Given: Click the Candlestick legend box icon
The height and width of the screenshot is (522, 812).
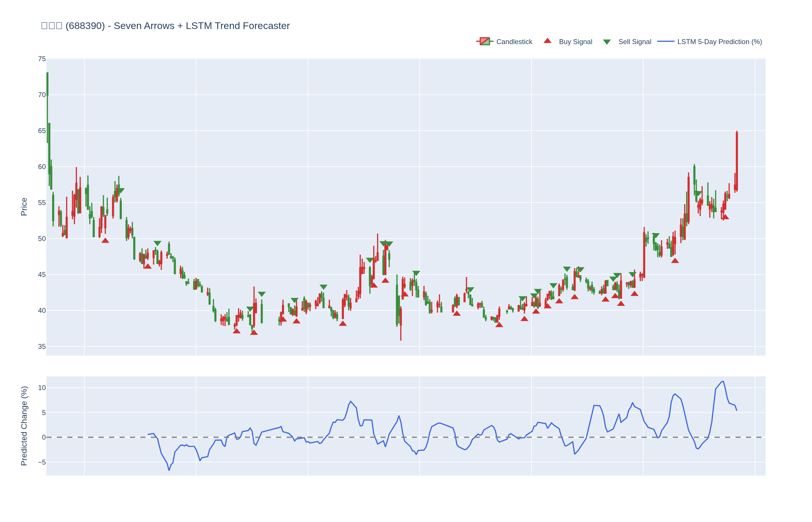Looking at the screenshot, I should click(484, 42).
